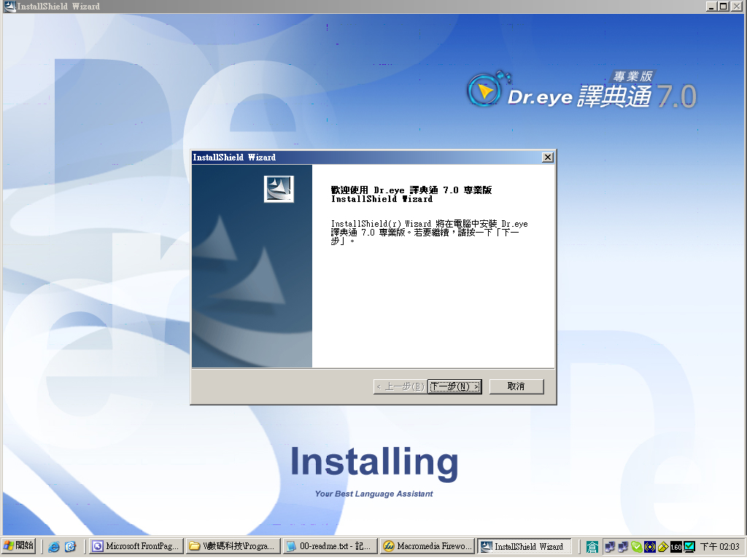Viewport: 747px width, 560px height.
Task: Launch Internet Explorer from quick launch
Action: tap(54, 547)
